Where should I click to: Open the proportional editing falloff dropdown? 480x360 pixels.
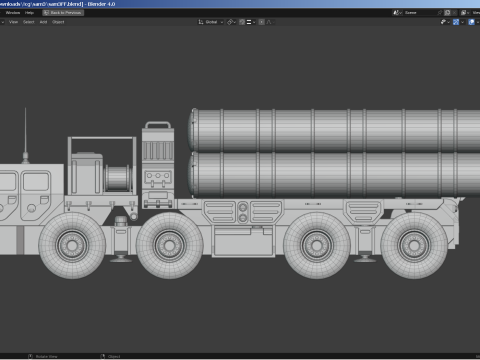pos(270,22)
